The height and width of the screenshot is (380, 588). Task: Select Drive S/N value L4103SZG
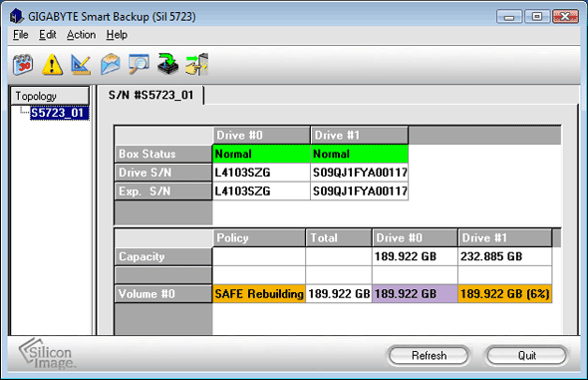(261, 173)
